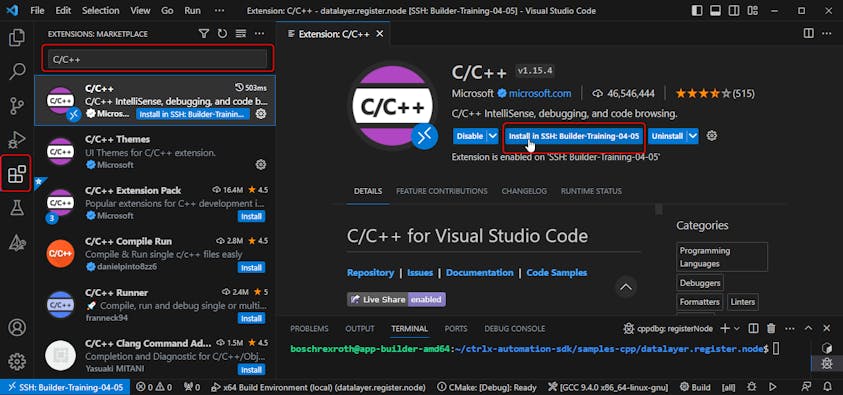This screenshot has height=395, width=843.
Task: Open the Customize Layout button
Action: click(x=752, y=10)
